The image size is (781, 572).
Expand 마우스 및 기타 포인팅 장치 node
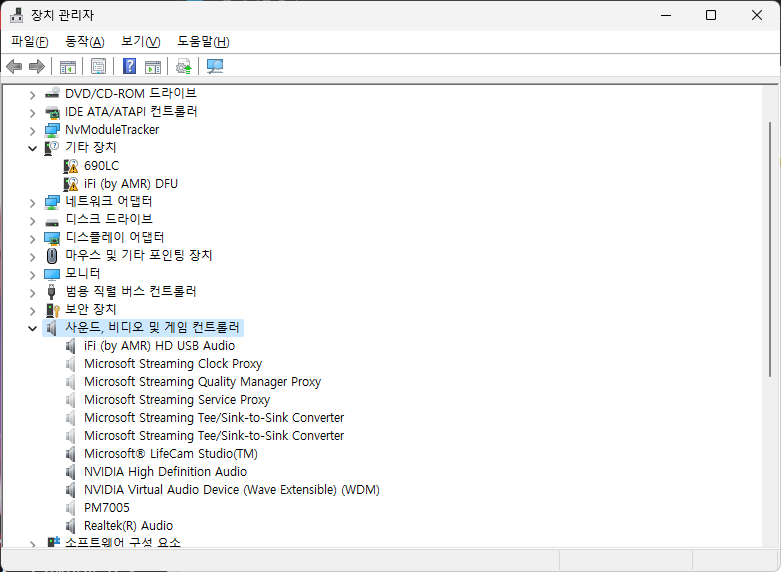[32, 257]
